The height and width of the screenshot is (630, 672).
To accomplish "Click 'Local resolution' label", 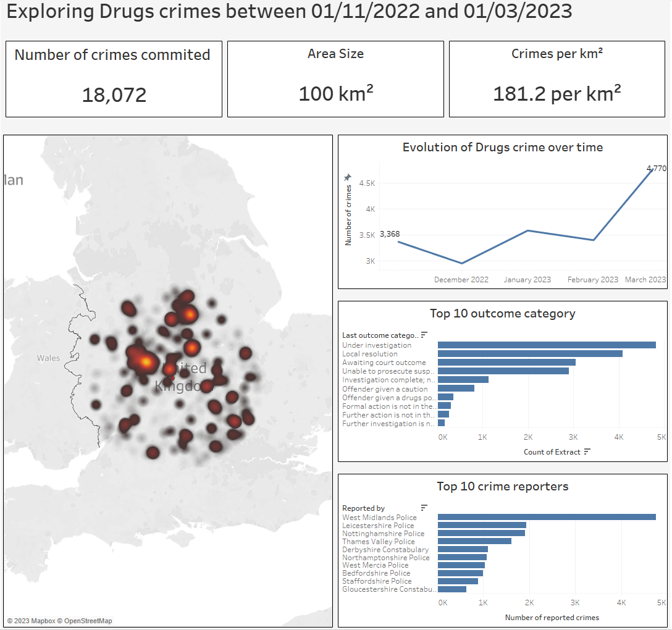I will pyautogui.click(x=370, y=354).
